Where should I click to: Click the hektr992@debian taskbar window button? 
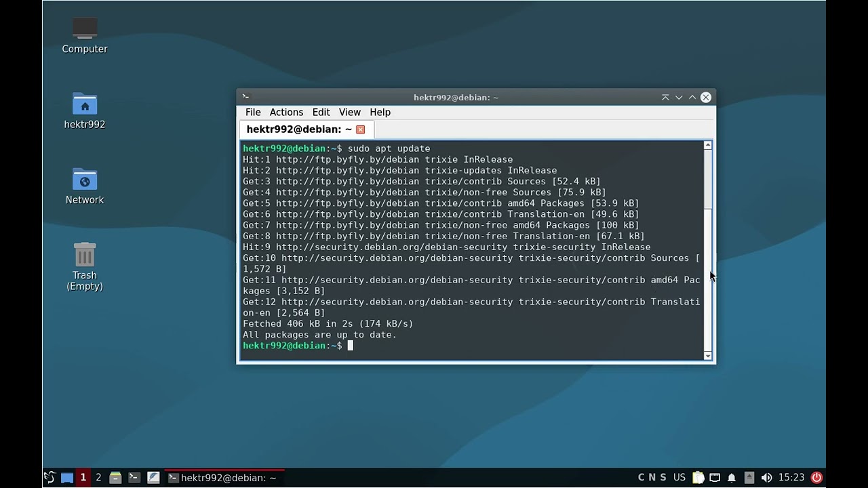[x=224, y=477]
